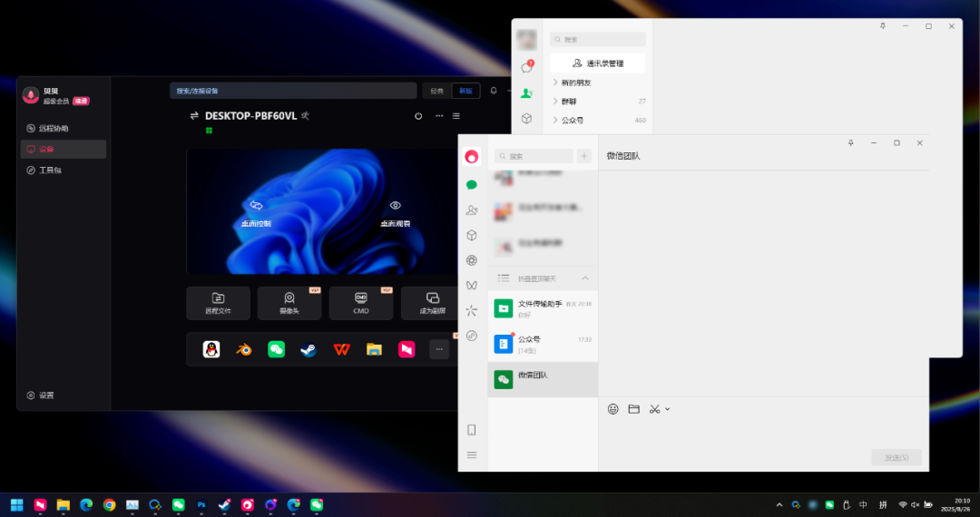The height and width of the screenshot is (517, 980).
Task: Click the pin icon after DESKTOP-PBF60VL name
Action: click(305, 115)
